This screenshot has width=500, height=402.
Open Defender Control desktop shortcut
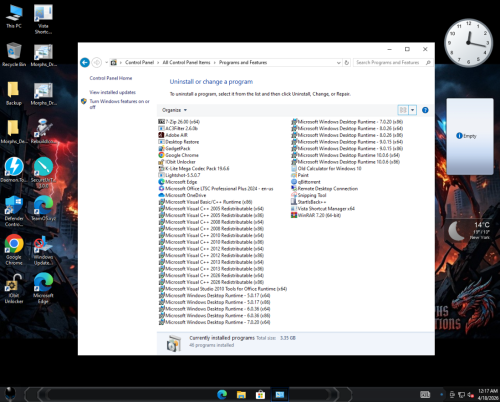point(14,211)
